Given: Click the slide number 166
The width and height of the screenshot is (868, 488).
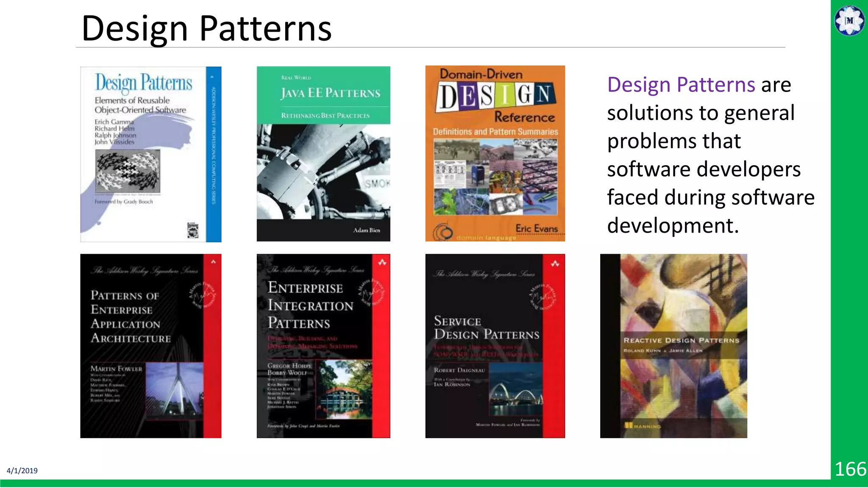Looking at the screenshot, I should [850, 469].
